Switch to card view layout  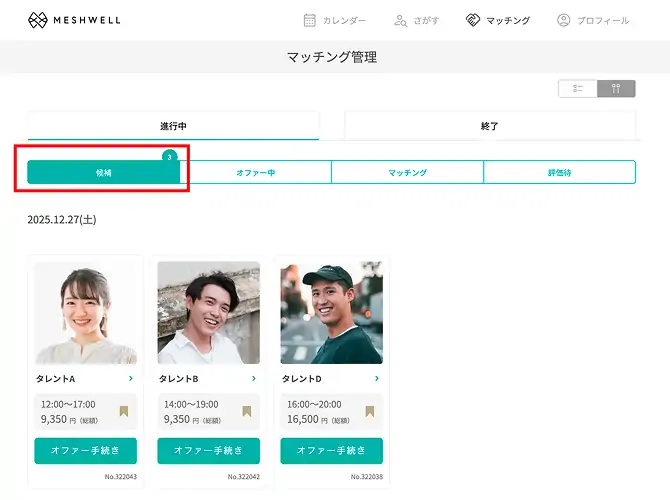pos(616,89)
